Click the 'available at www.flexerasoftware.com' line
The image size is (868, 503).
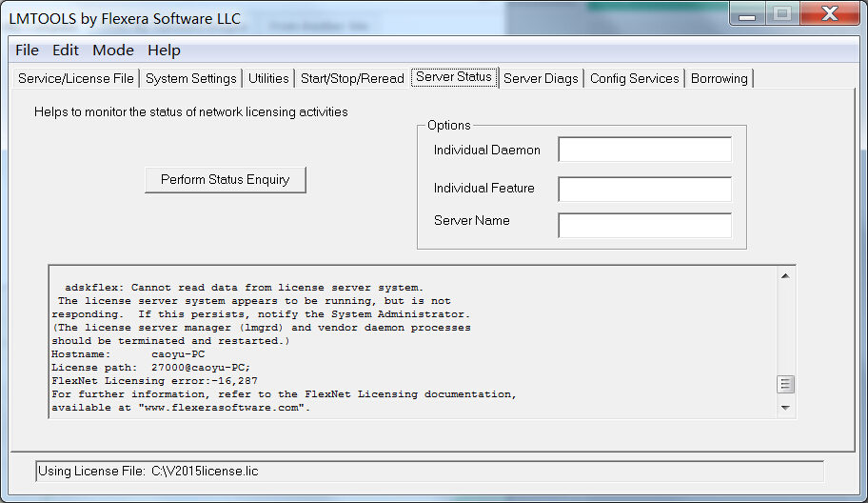point(181,408)
